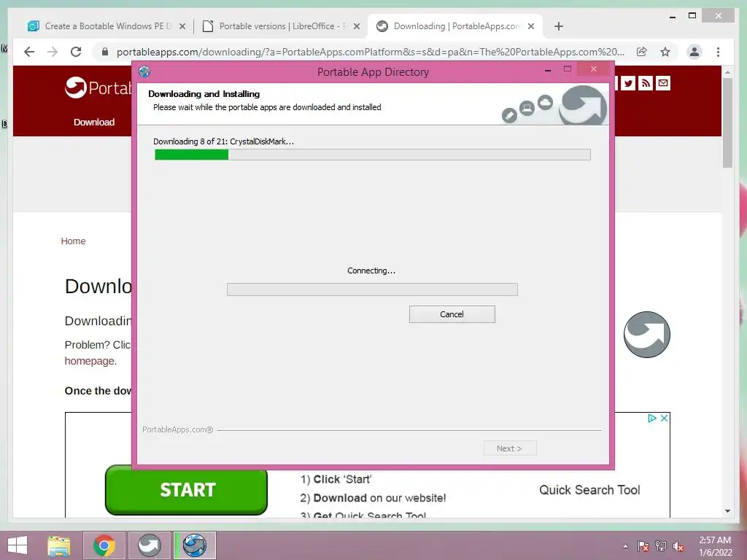Open PortableApps RSS feed icon

646,83
